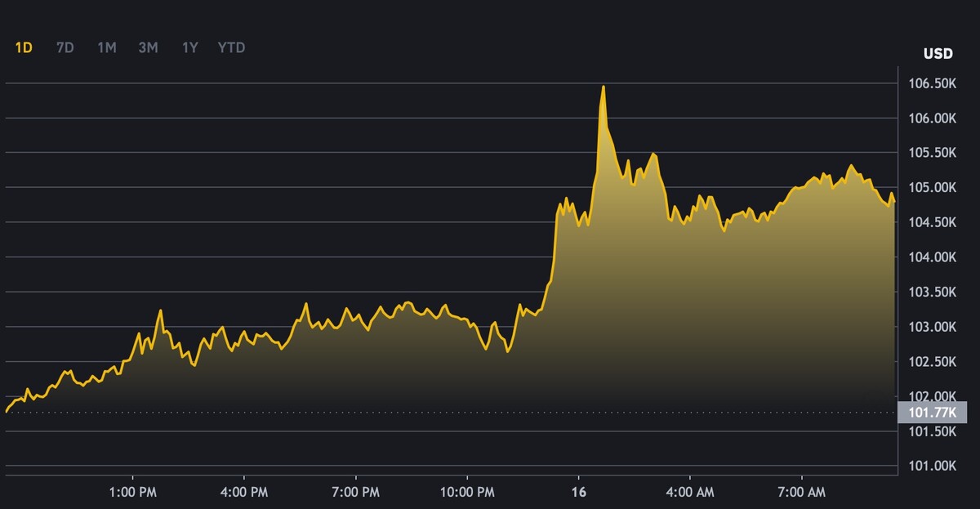Click the 16 date marker on the time axis
Screen dimensions: 980x509
tap(579, 493)
